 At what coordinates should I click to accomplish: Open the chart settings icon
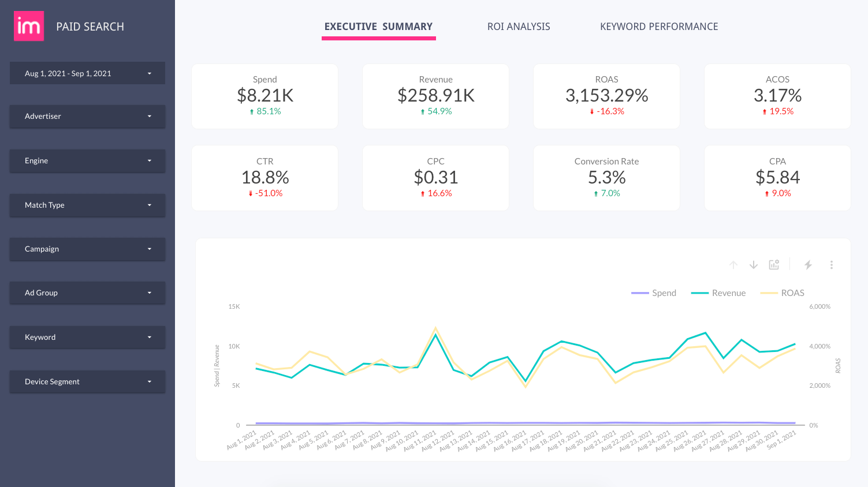pyautogui.click(x=774, y=264)
